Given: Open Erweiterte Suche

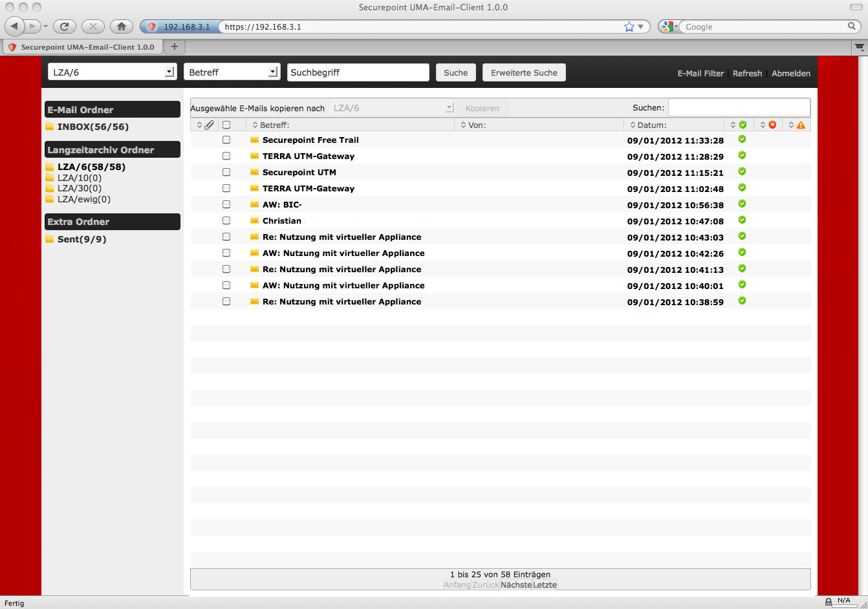Looking at the screenshot, I should [x=524, y=72].
